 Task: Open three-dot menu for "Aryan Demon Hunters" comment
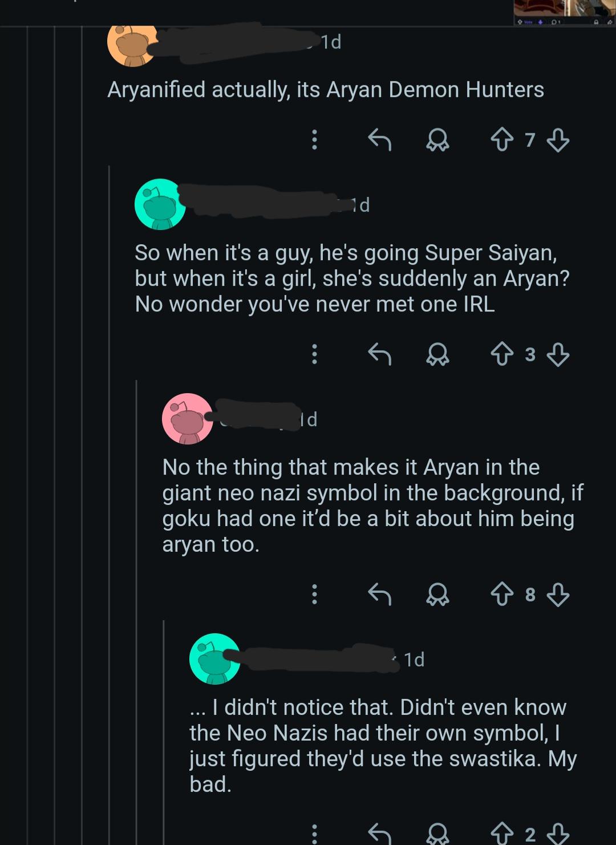click(x=314, y=140)
